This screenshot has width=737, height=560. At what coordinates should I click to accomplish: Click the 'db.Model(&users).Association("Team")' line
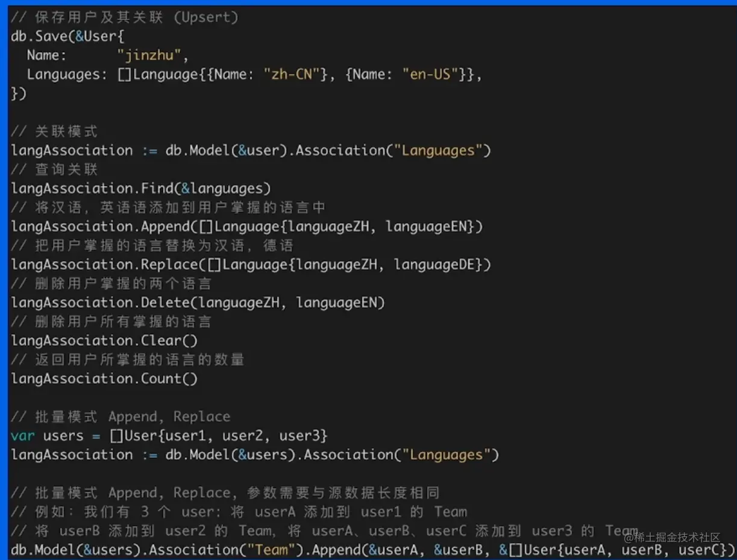[373, 550]
